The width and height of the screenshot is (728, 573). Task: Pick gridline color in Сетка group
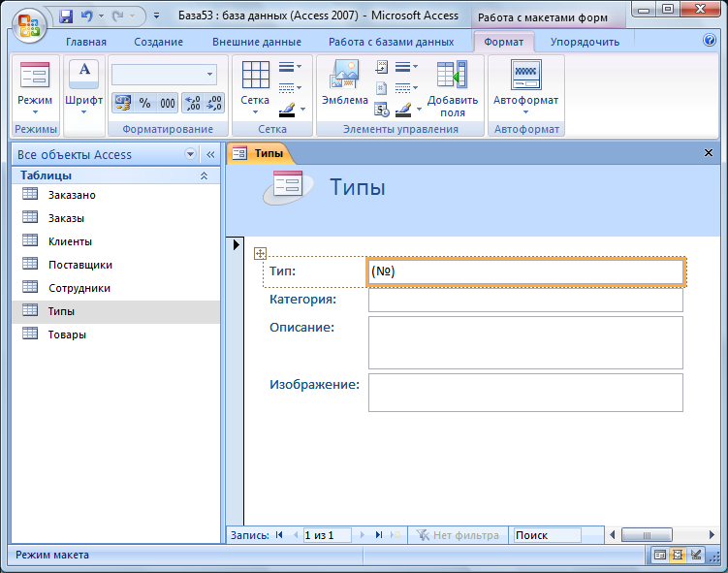coord(292,110)
